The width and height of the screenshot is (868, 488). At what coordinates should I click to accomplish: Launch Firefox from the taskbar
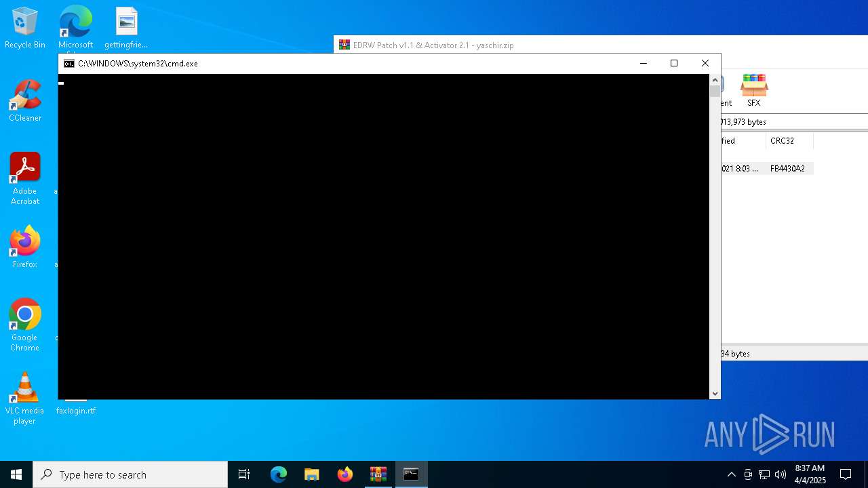point(345,474)
